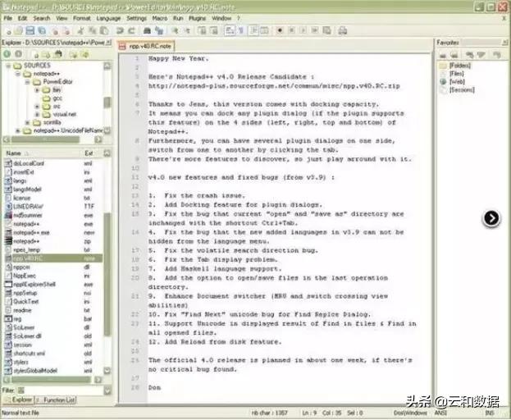Expand the scintilla folder node
Screen dimensions: 511x420
tap(28, 122)
